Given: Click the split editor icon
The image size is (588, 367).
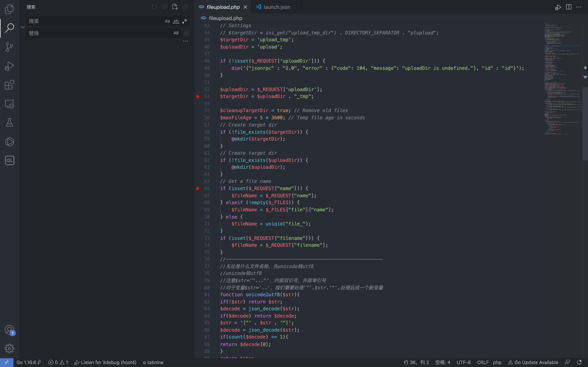Looking at the screenshot, I should coord(569,7).
